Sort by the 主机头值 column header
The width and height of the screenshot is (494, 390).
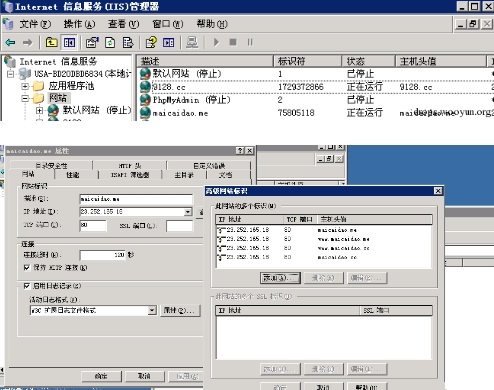point(441,61)
